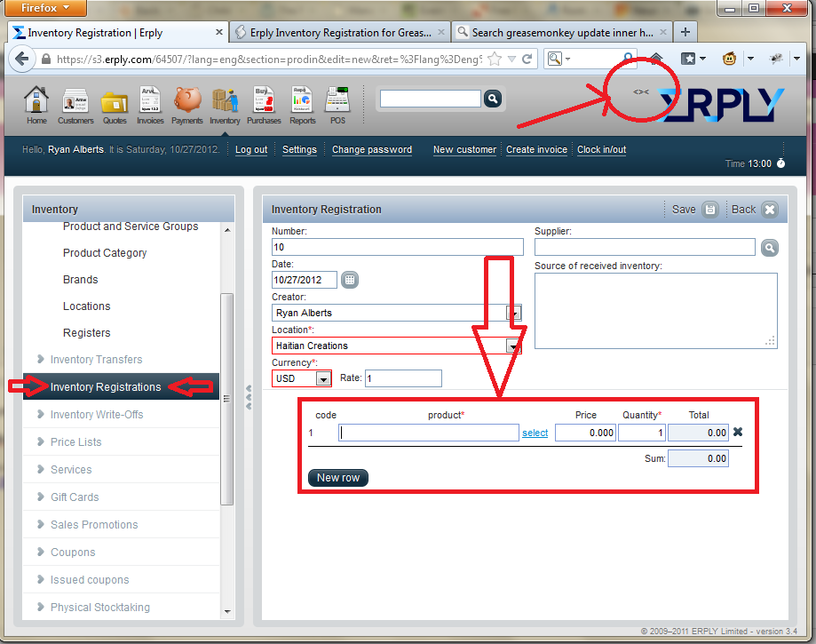
Task: Click the Firefox back arrow button
Action: 22,59
